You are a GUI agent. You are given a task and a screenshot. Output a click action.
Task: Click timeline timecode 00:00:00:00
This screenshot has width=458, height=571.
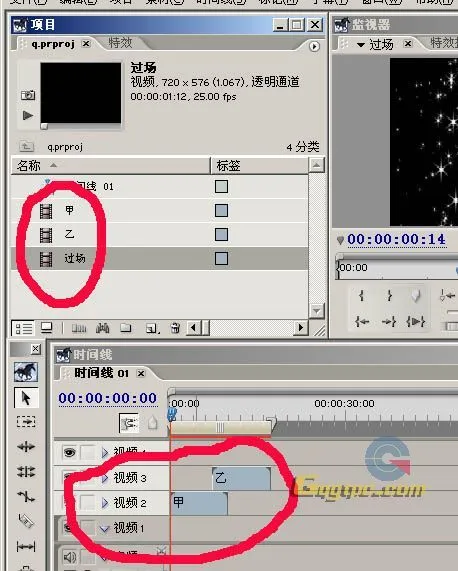107,398
